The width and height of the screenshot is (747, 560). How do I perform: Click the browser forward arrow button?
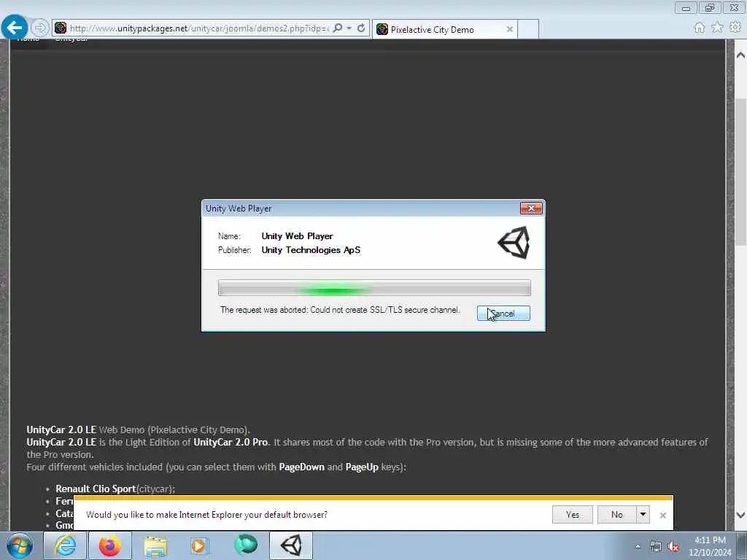[40, 28]
